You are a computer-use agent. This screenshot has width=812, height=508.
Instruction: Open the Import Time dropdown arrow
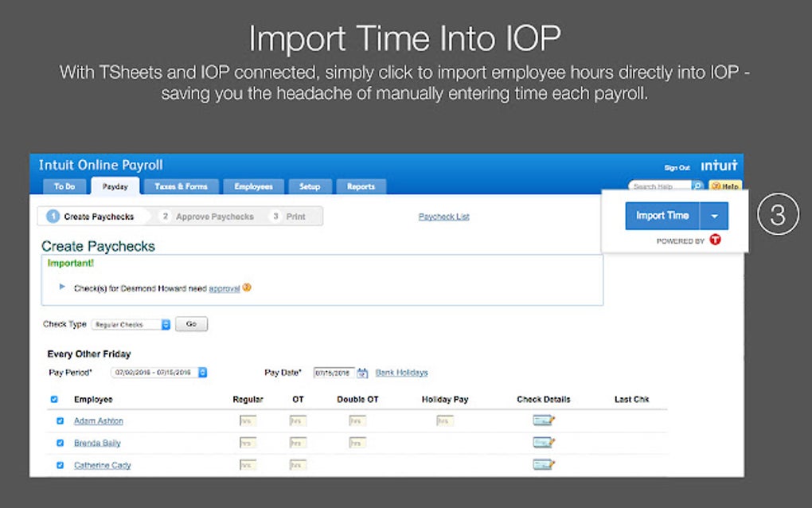tap(714, 215)
